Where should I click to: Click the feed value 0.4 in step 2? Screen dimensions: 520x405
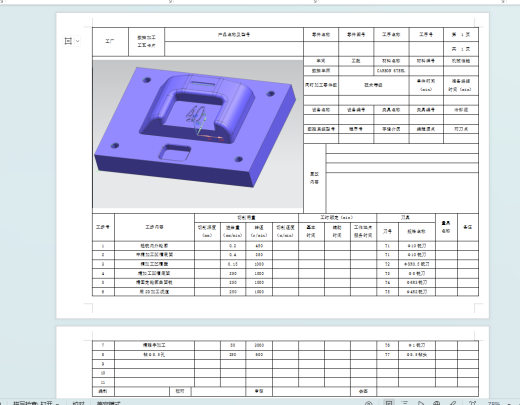coord(233,255)
